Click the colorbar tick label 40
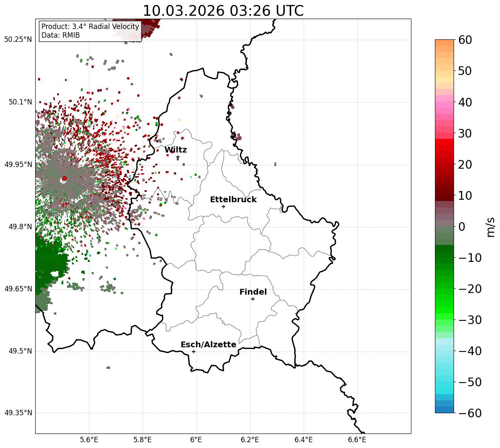 click(x=464, y=102)
